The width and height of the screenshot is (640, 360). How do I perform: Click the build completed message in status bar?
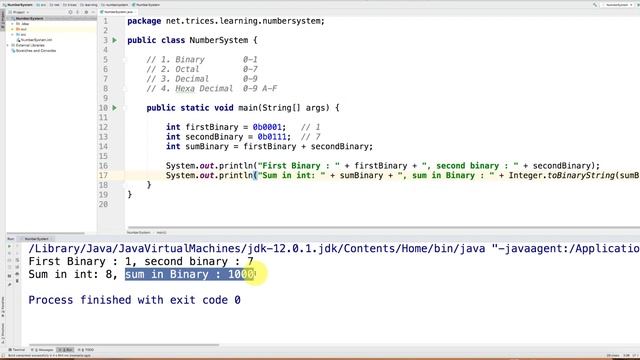click(49, 356)
